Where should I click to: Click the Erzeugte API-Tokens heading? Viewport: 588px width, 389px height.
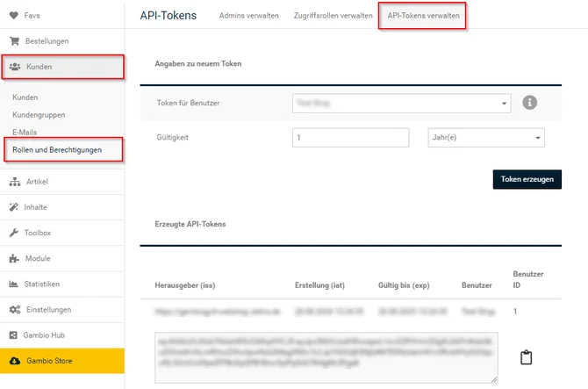click(190, 224)
